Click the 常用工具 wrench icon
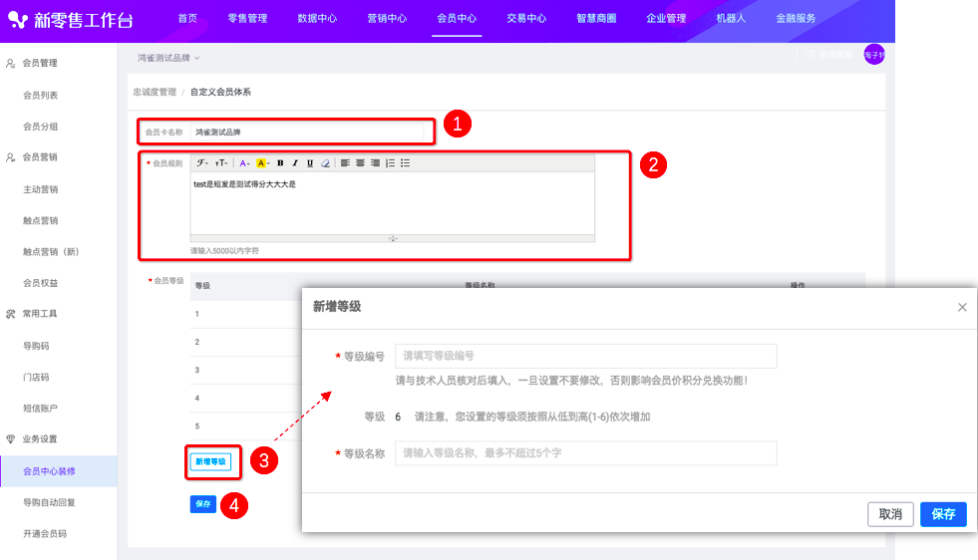The height and width of the screenshot is (560, 978). (x=11, y=314)
